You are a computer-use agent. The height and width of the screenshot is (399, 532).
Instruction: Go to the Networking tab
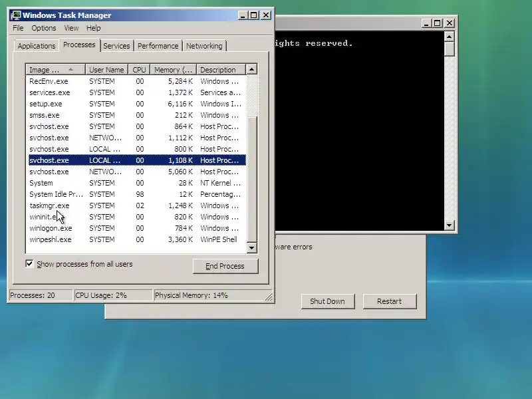coord(204,46)
